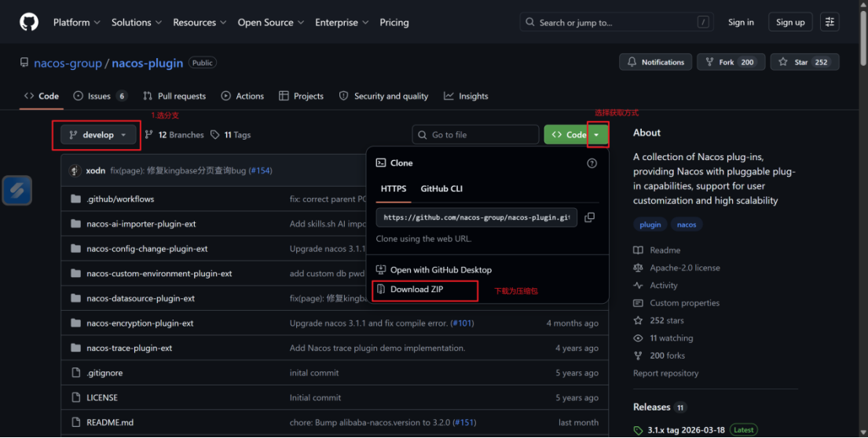Open the Readme link in About
868x438 pixels.
[x=657, y=250]
